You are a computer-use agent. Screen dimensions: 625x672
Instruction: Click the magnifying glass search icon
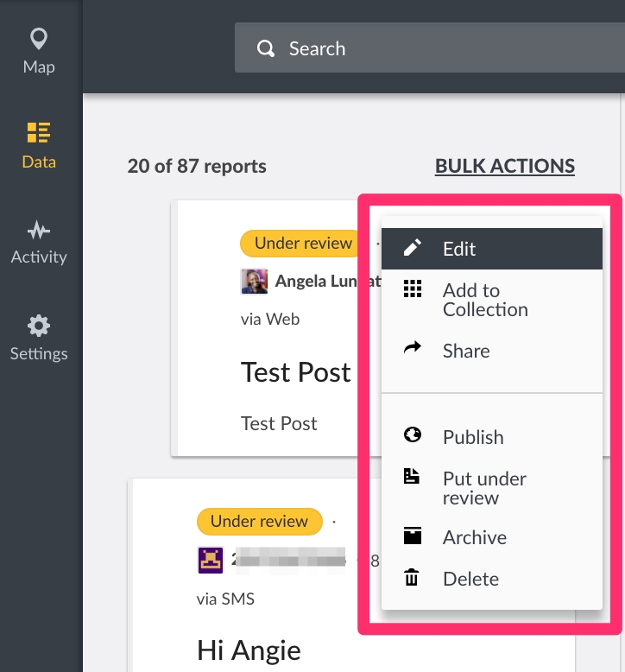coord(266,48)
